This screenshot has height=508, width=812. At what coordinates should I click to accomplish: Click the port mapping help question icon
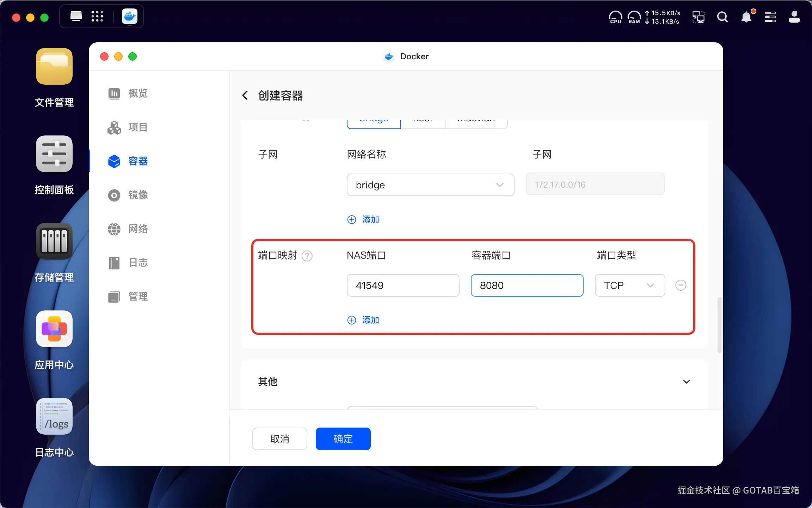(307, 256)
